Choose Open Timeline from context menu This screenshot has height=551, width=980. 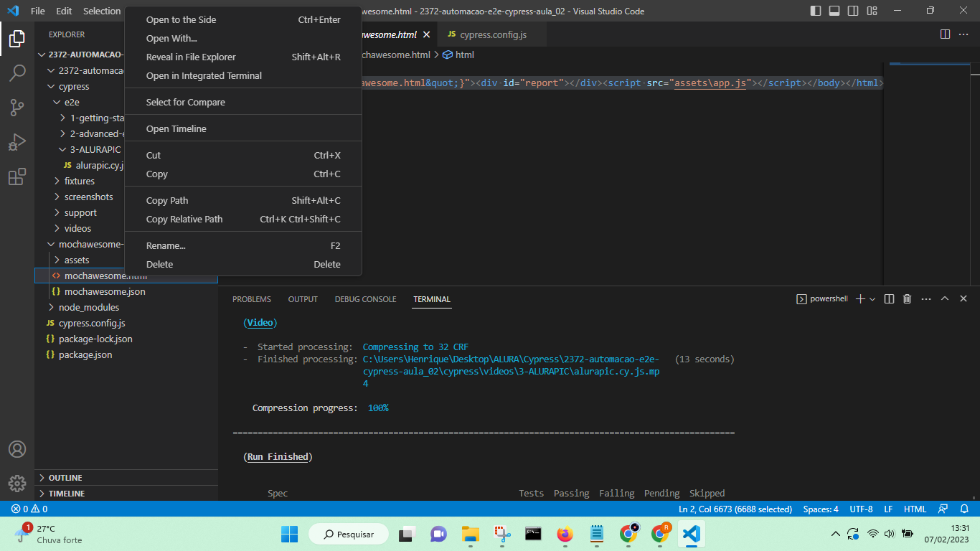pyautogui.click(x=243, y=128)
